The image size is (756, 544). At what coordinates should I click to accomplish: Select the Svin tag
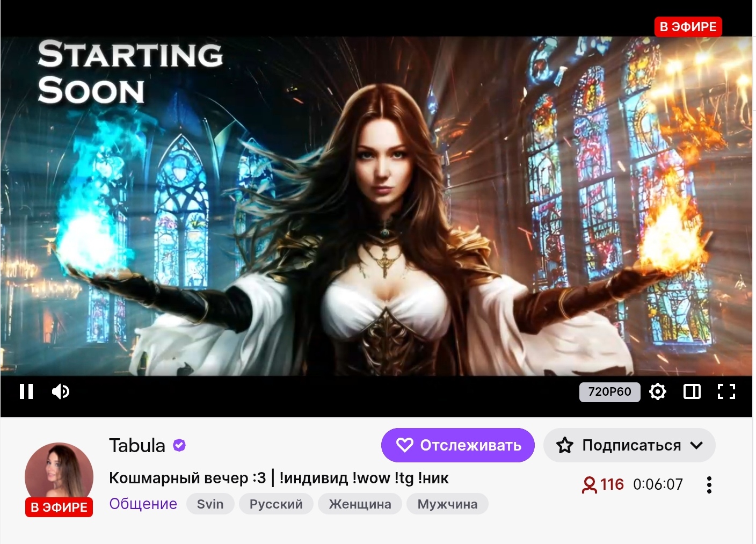click(x=210, y=504)
